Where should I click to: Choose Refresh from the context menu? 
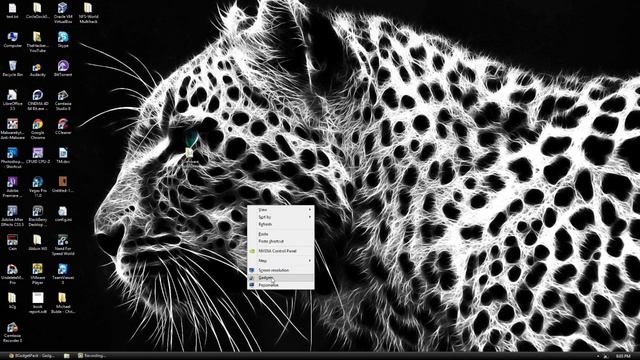coord(281,224)
